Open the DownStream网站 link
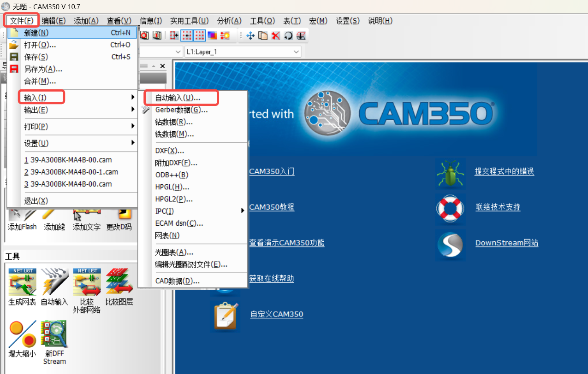The image size is (588, 374). tap(507, 243)
